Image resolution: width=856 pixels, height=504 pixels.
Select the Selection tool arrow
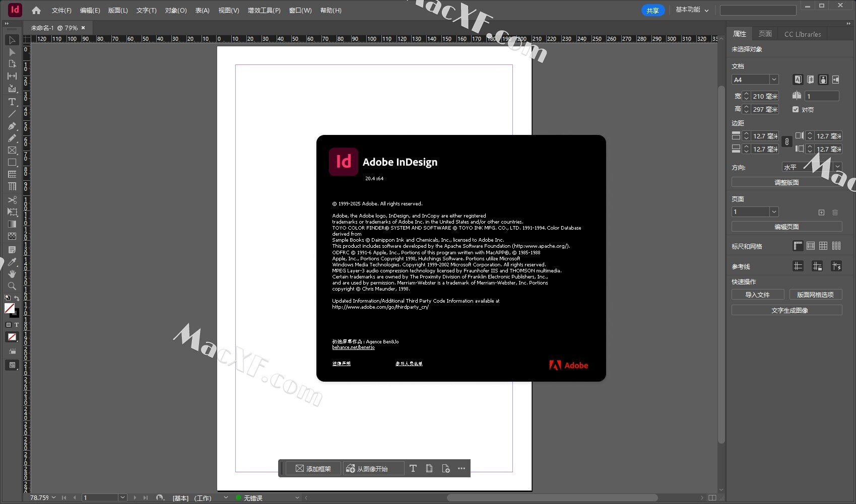(12, 40)
